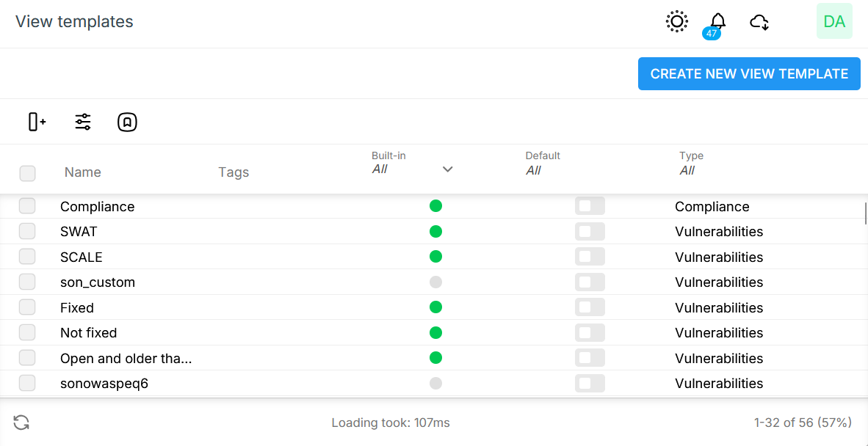Enable the Default toggle for SWAT
The image size is (868, 446).
(x=590, y=231)
